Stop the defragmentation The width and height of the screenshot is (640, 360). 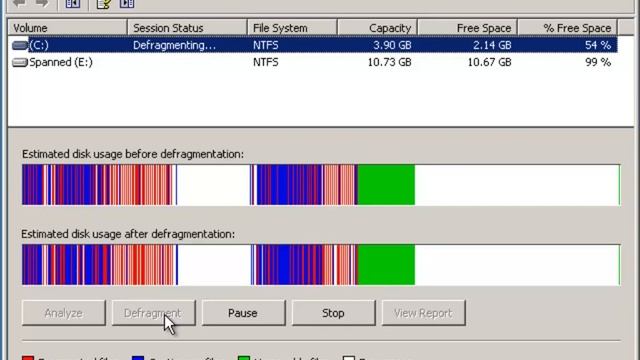click(333, 313)
